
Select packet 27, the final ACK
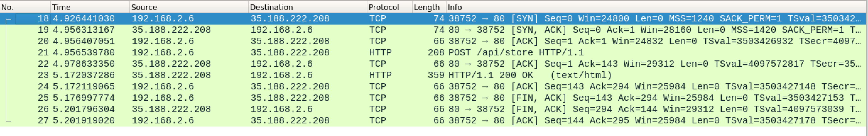click(x=434, y=121)
